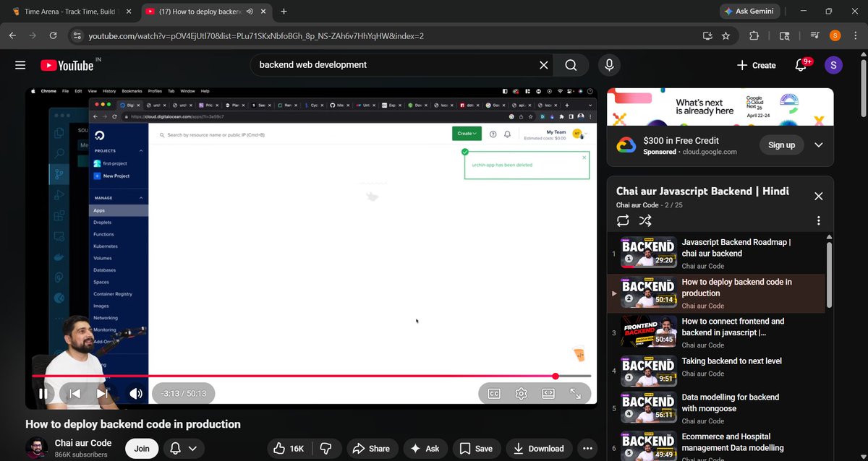Open media controls icon in toolbar

point(815,35)
